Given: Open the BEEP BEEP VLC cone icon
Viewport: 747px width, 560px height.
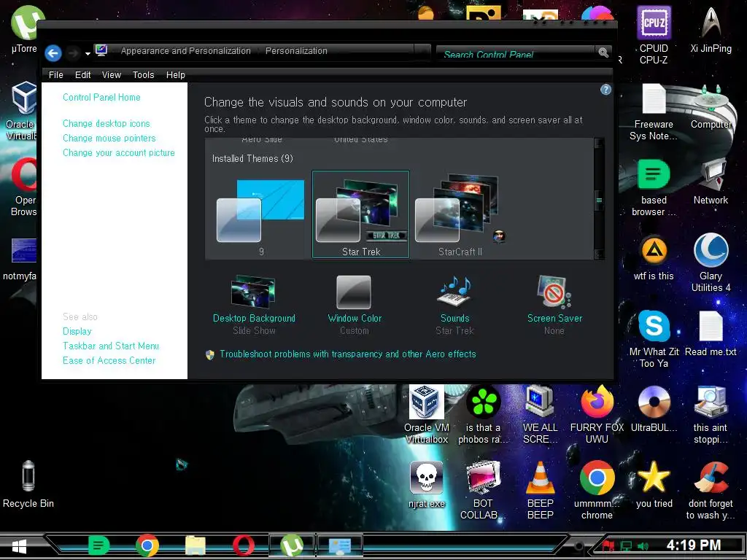Looking at the screenshot, I should click(540, 491).
